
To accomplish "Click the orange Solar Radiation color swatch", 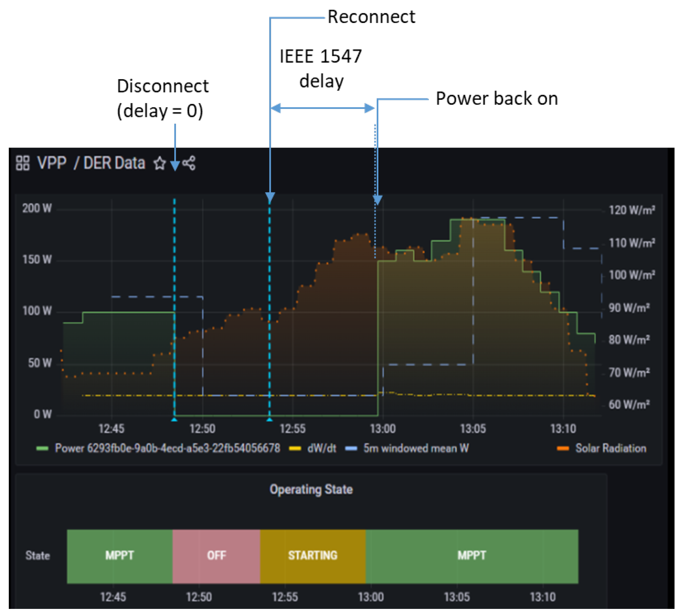I will click(x=563, y=449).
